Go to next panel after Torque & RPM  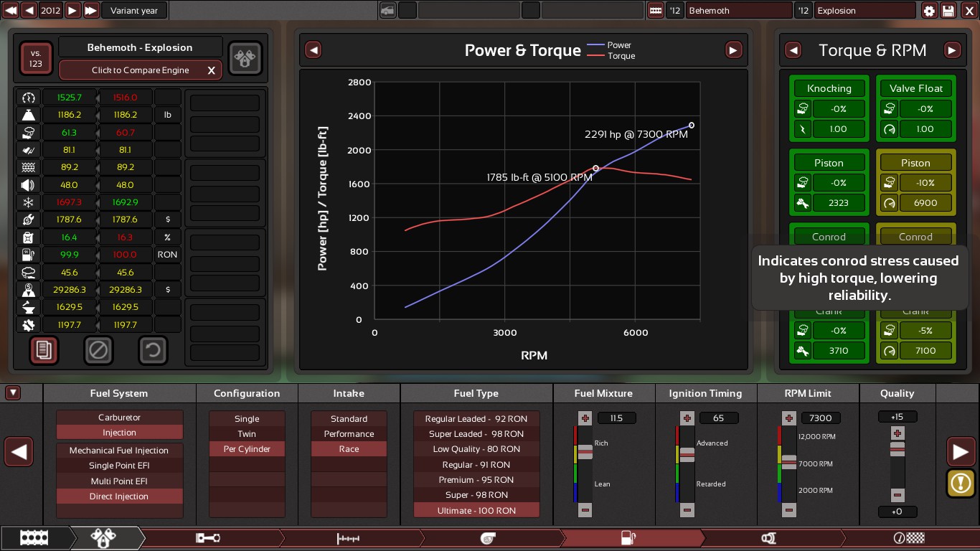point(952,50)
